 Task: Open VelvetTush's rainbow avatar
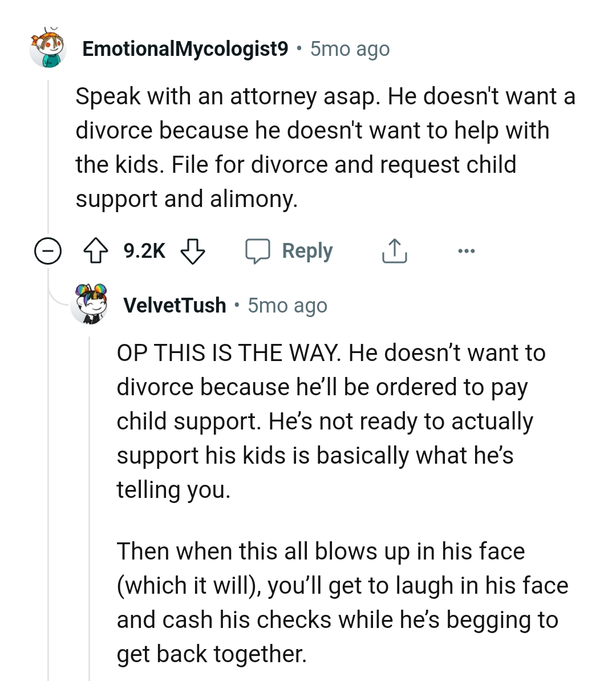point(90,304)
